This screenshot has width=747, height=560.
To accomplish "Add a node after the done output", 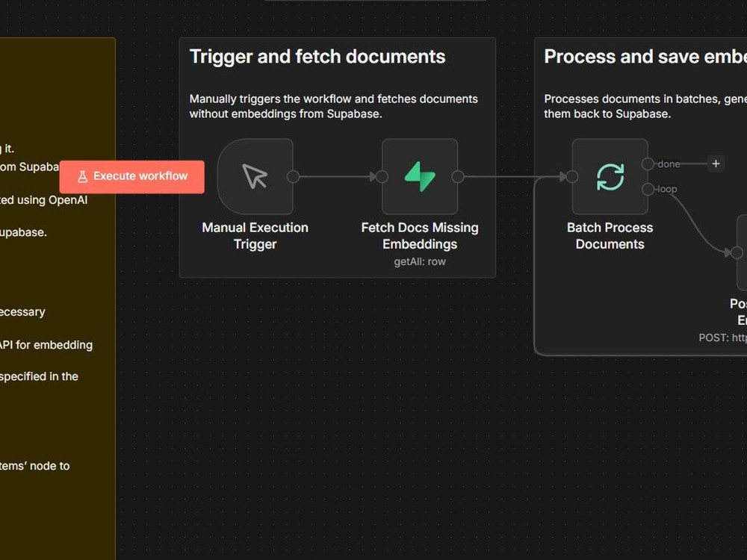I will 716,164.
